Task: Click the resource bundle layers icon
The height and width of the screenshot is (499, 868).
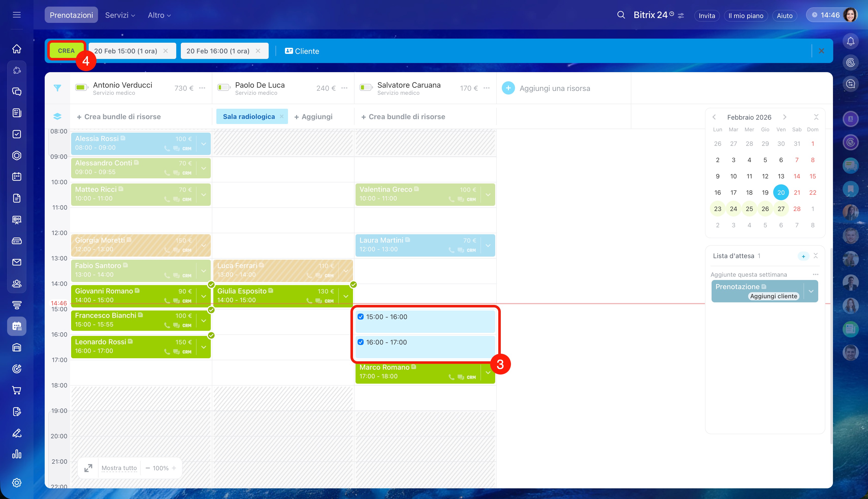Action: pos(57,117)
